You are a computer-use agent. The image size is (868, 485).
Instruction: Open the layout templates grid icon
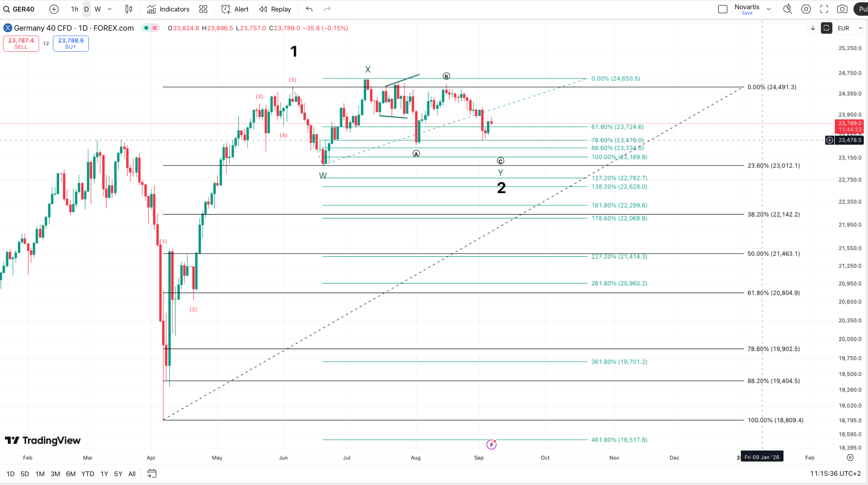click(203, 9)
